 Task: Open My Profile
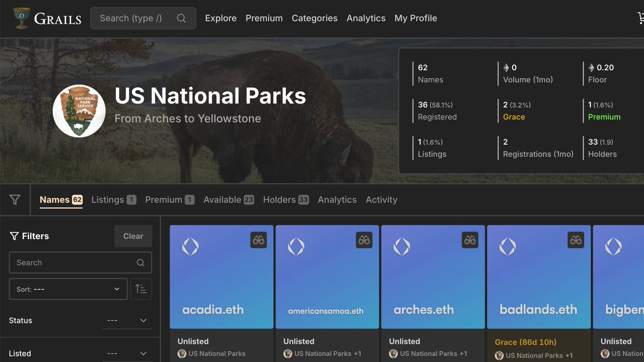tap(416, 18)
